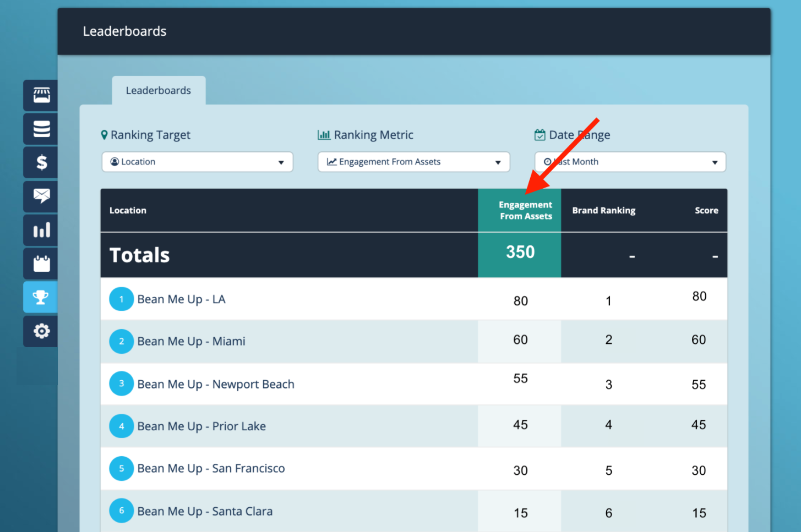
Task: Click the rank 1 badge for LA
Action: pyautogui.click(x=121, y=299)
